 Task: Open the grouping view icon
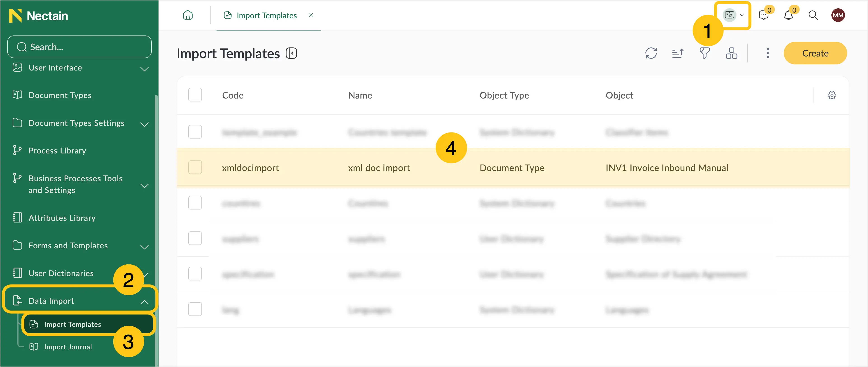pyautogui.click(x=732, y=53)
